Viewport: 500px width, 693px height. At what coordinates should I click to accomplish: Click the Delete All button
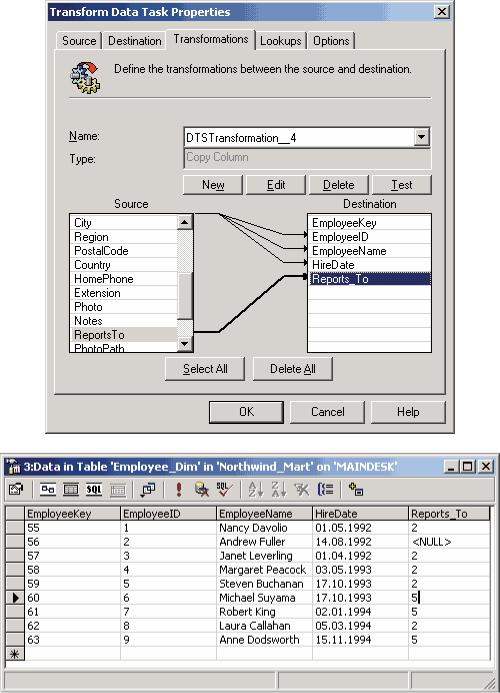[292, 369]
